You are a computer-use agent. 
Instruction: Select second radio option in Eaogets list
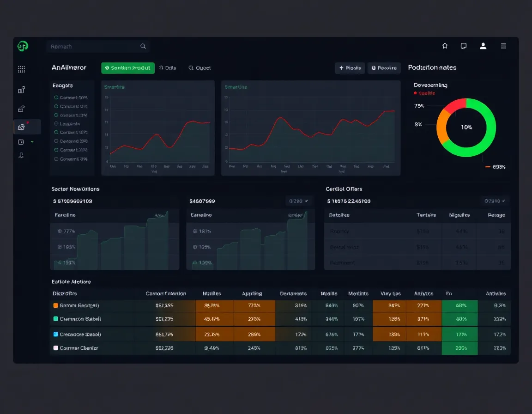point(56,106)
